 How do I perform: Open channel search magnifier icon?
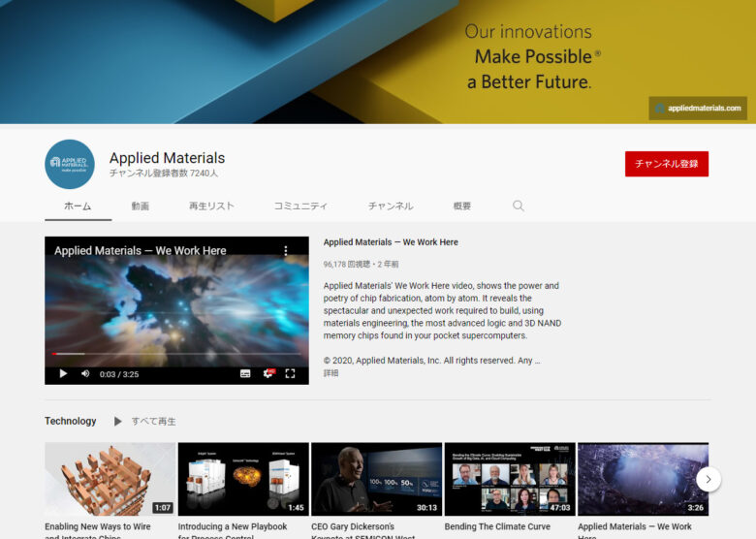(519, 206)
